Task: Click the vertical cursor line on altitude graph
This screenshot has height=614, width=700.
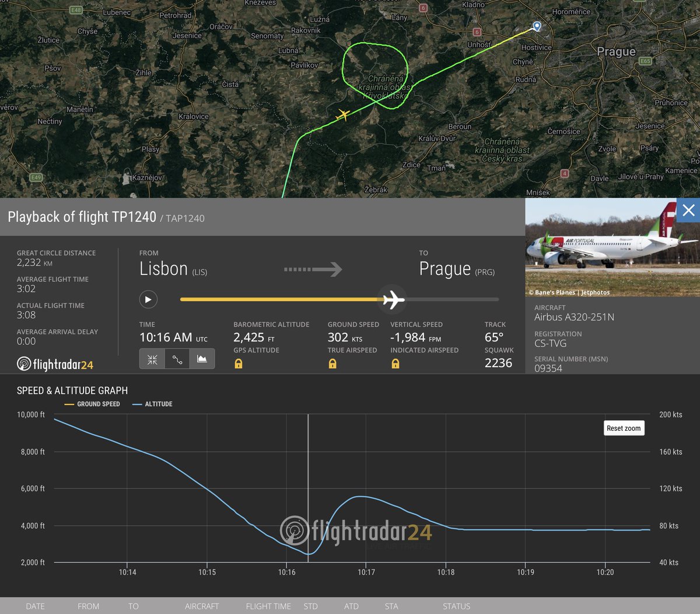Action: 308,488
